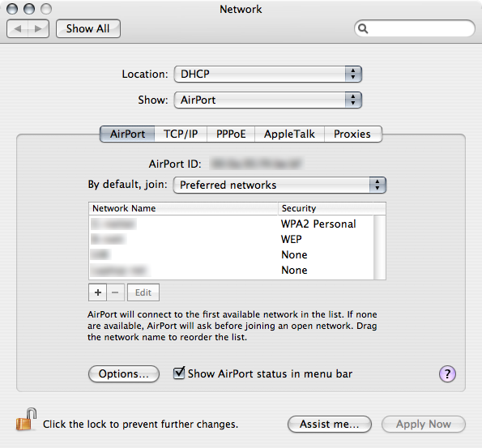The height and width of the screenshot is (448, 482).
Task: Switch to the TCP/IP tab
Action: [x=181, y=134]
